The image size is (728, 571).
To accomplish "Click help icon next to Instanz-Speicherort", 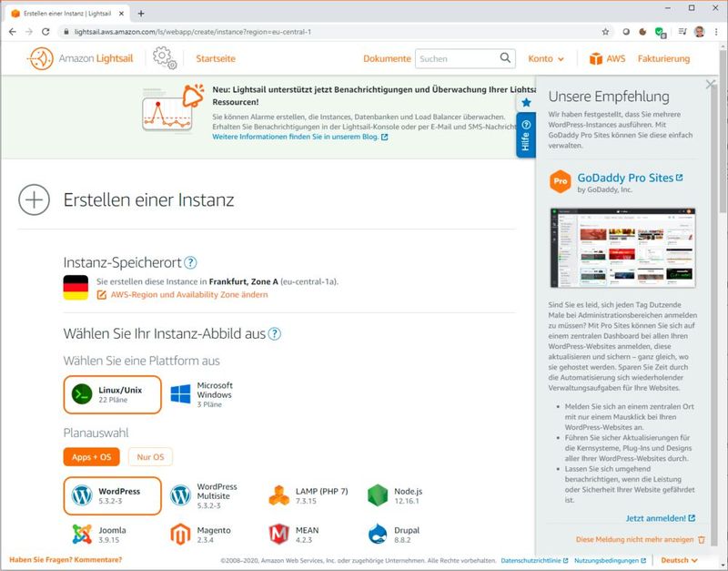I will pos(190,263).
